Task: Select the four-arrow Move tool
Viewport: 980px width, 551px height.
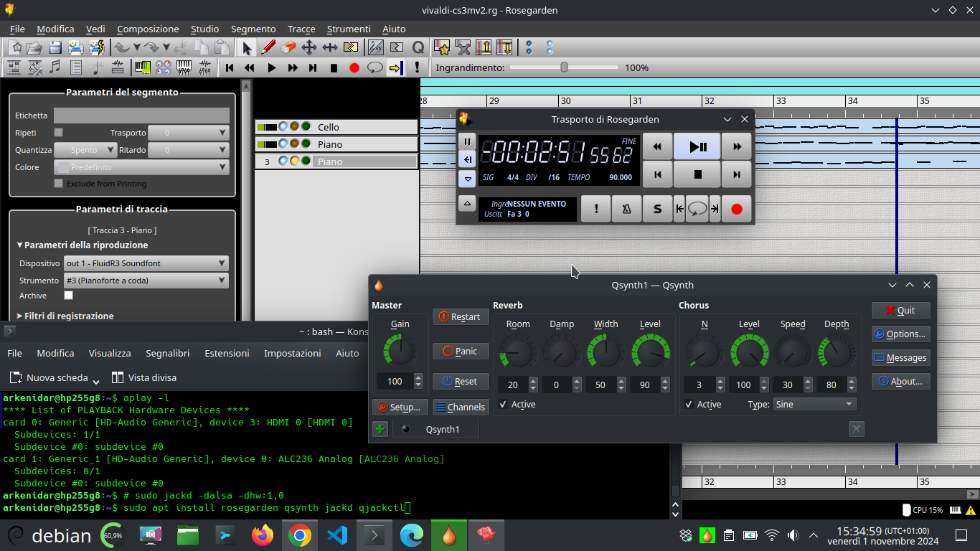Action: click(309, 48)
